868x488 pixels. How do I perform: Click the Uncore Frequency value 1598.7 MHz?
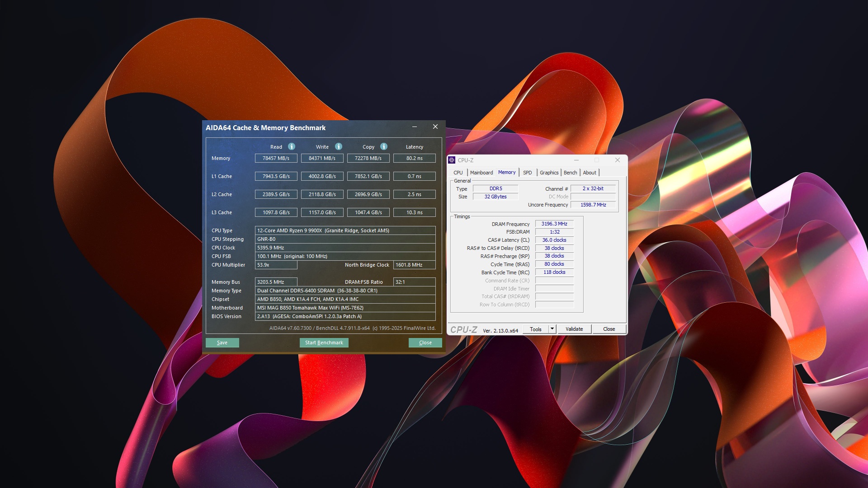593,205
